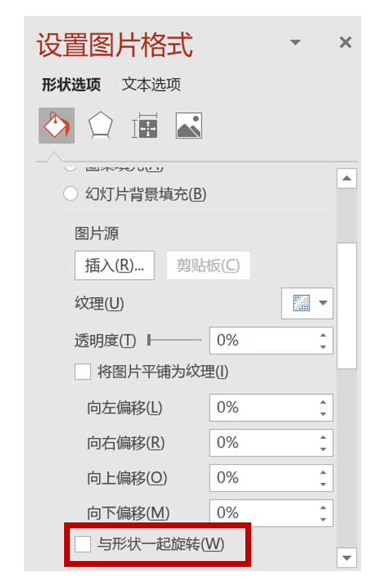Open the Size & Properties icon tab
This screenshot has height=588, width=391.
pos(144,125)
